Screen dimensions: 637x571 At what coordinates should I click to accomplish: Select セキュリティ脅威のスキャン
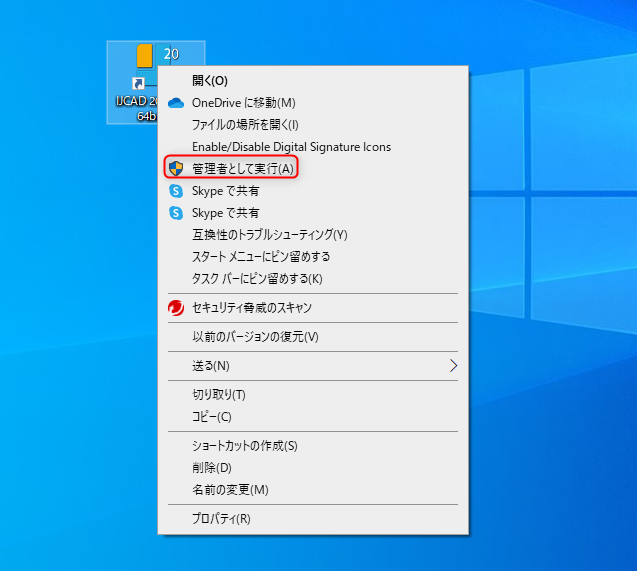click(313, 308)
